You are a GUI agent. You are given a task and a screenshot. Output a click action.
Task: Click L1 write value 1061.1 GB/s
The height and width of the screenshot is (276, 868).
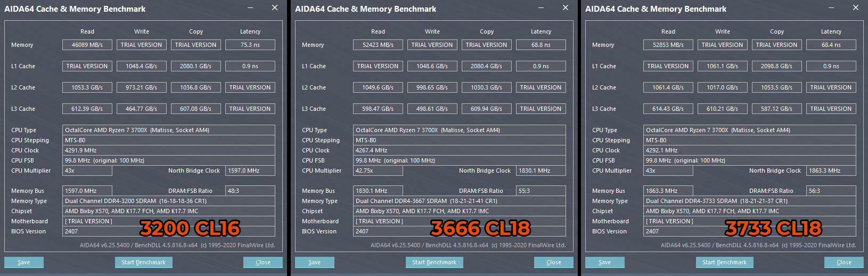tap(723, 66)
